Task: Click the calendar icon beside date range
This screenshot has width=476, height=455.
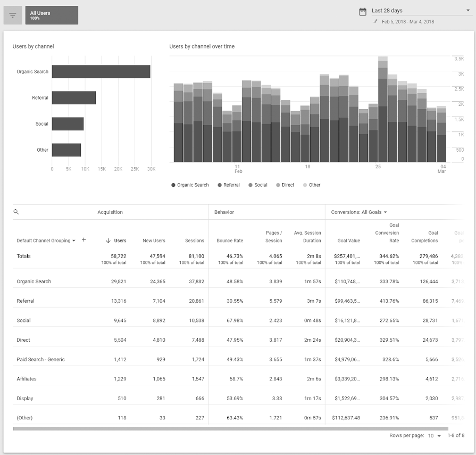Action: tap(363, 12)
